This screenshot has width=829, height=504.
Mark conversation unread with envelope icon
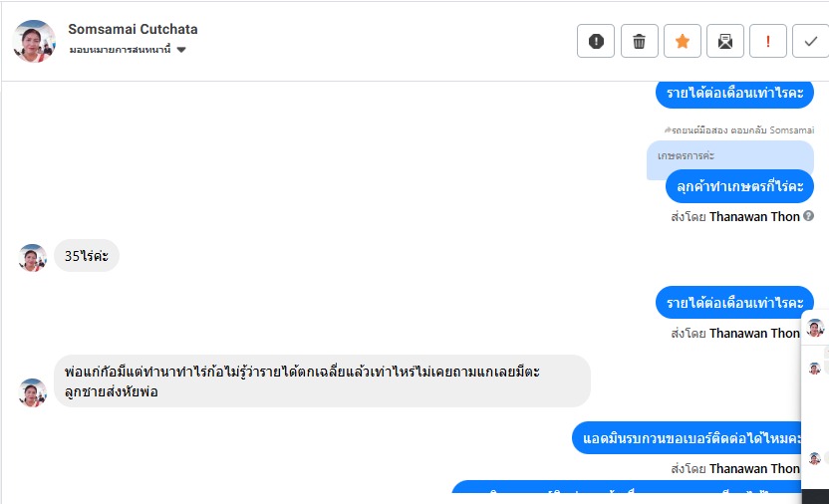point(724,41)
